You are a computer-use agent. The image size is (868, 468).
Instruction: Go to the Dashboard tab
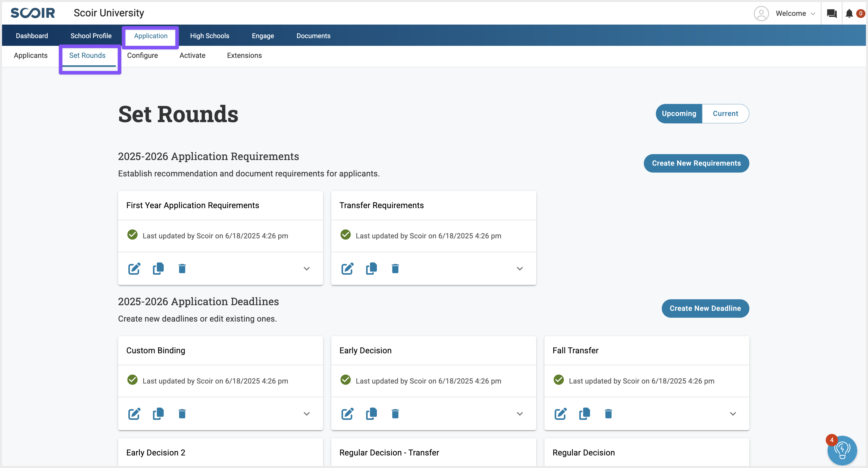point(32,36)
